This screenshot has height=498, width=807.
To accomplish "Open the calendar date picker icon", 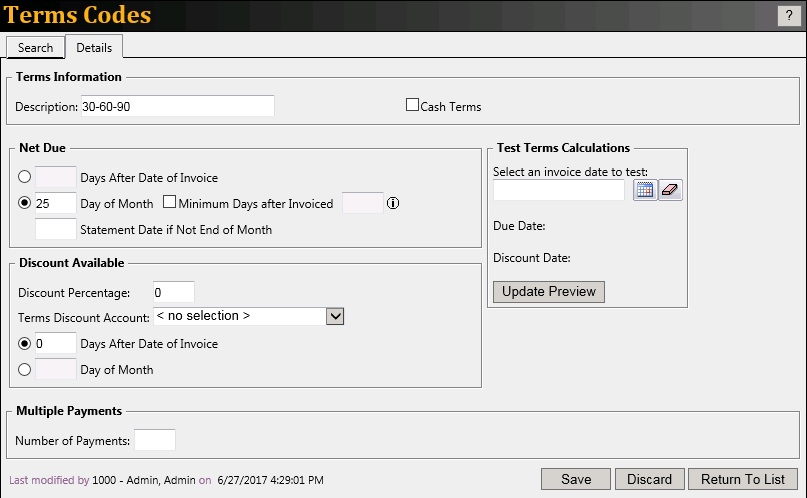I will pos(645,190).
